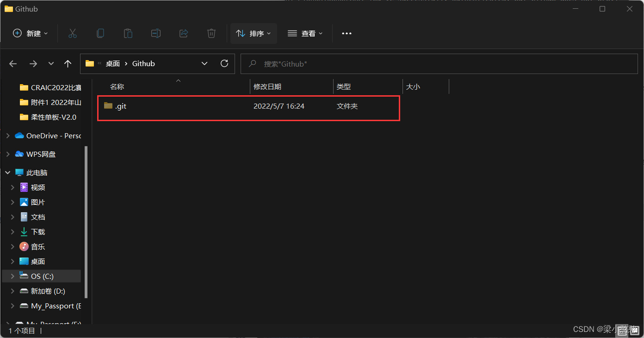Viewport: 644px width, 338px height.
Task: Click the Copy icon in toolbar
Action: (x=100, y=33)
